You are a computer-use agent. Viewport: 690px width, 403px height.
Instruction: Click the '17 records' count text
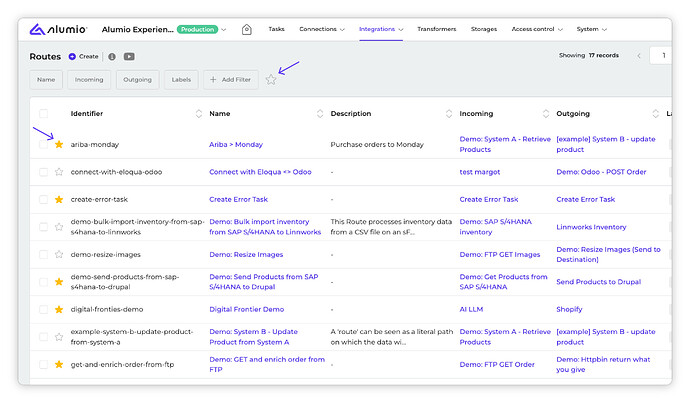click(x=604, y=55)
